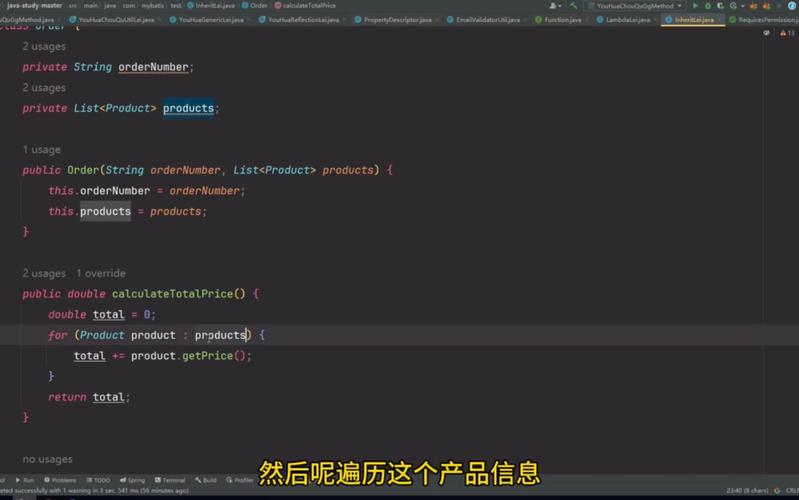Open the TODO tool window
The image size is (799, 500).
[98, 480]
